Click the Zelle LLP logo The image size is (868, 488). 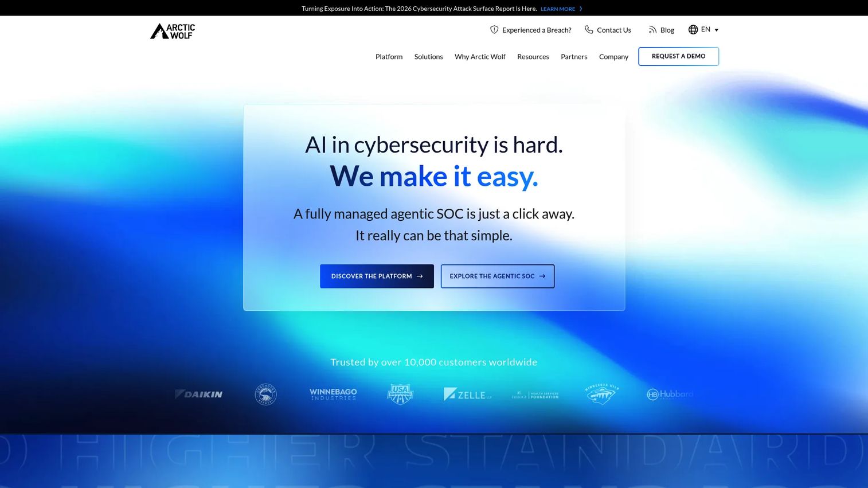click(x=467, y=394)
